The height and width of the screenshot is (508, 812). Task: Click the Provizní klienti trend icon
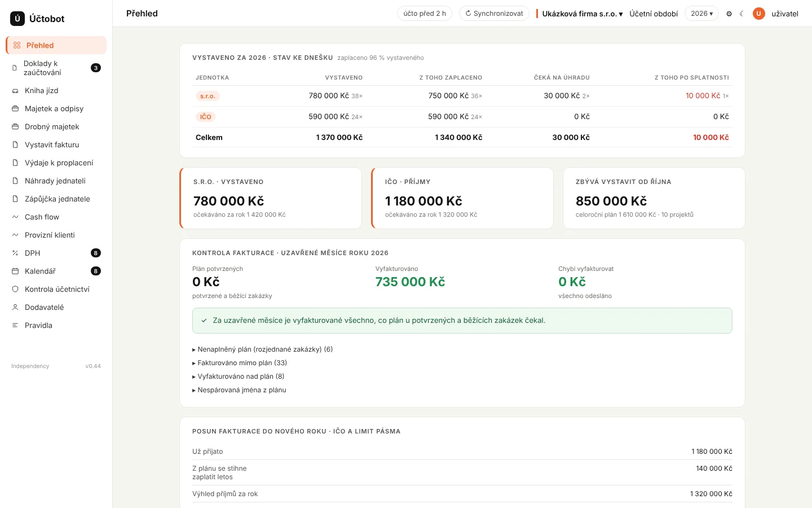point(15,235)
